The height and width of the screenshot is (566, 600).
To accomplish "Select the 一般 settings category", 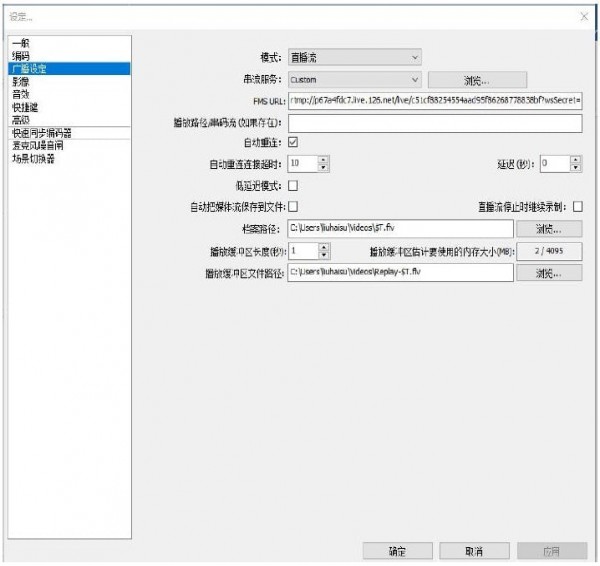I will coord(69,43).
